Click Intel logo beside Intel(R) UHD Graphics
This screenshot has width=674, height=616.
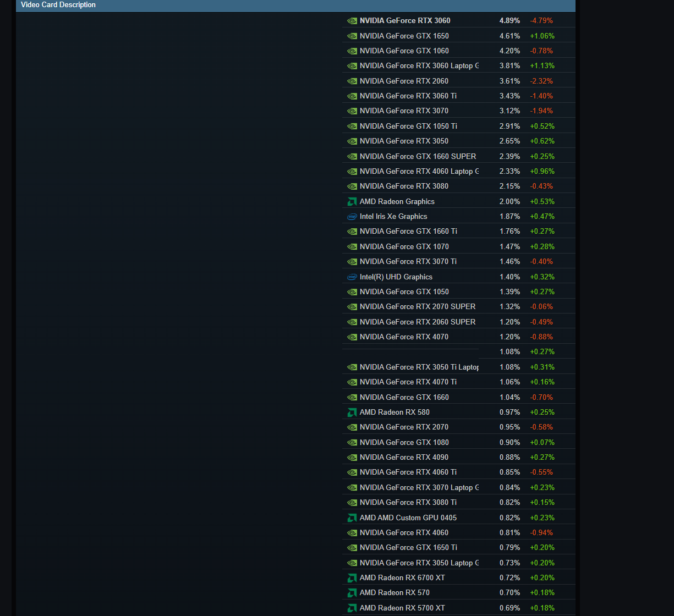click(352, 277)
